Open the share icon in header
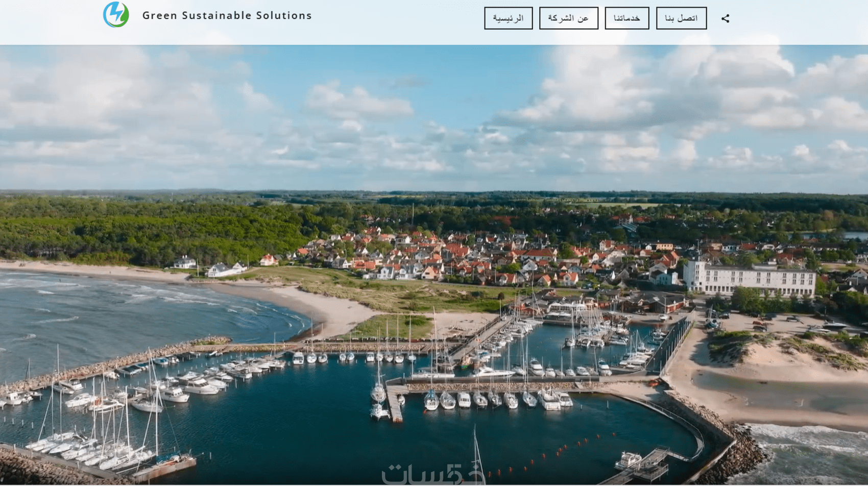This screenshot has width=868, height=495. (725, 18)
